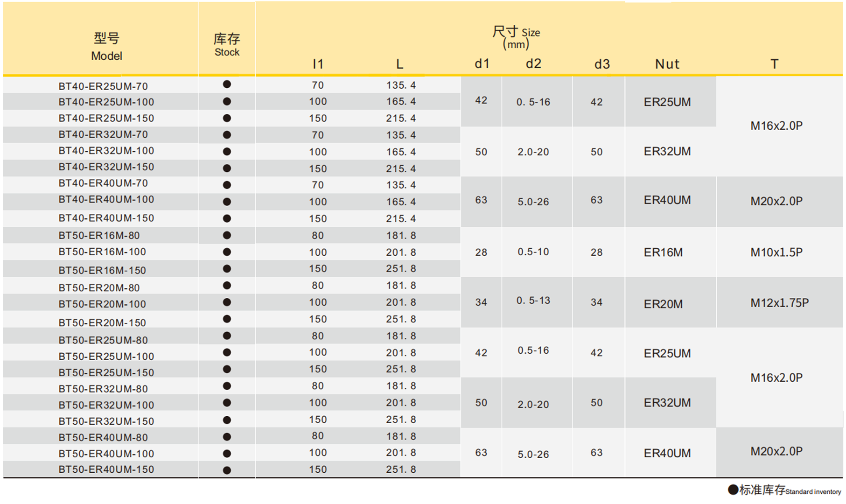Select the ER16M nut cell
Viewport: 846px width, 504px height.
click(663, 252)
